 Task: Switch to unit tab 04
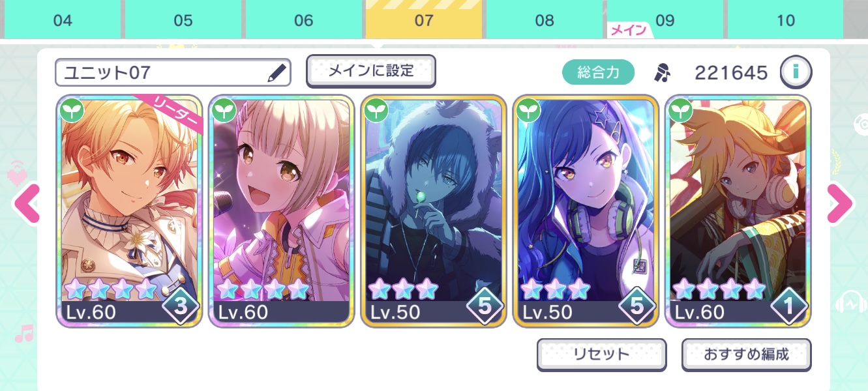[x=63, y=20]
